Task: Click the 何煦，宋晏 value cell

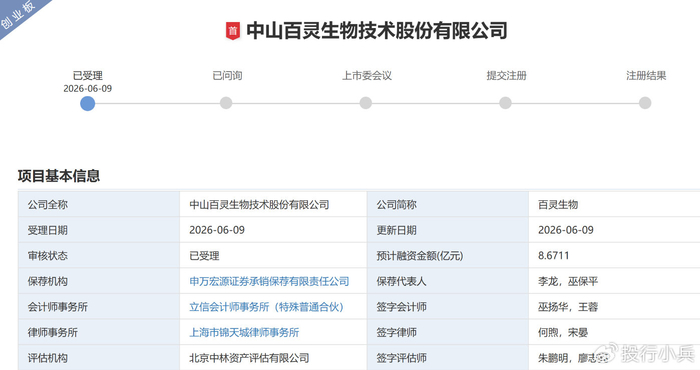Action: pos(614,333)
